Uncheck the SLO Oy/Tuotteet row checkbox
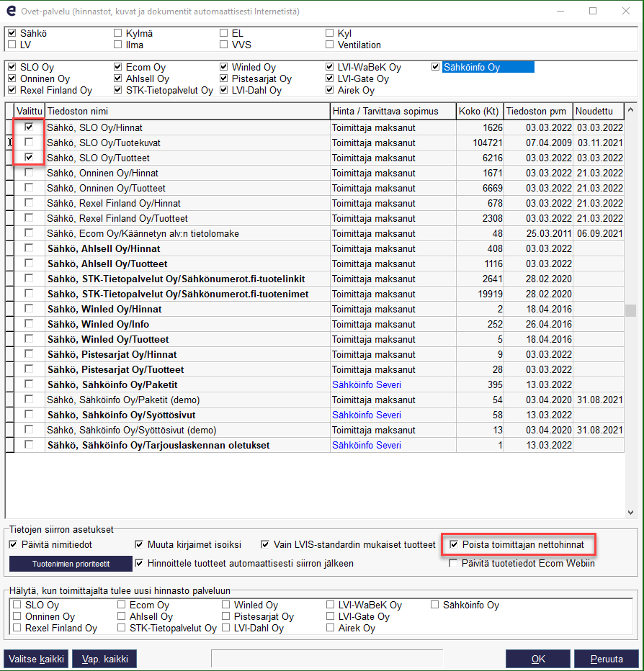 (x=29, y=157)
